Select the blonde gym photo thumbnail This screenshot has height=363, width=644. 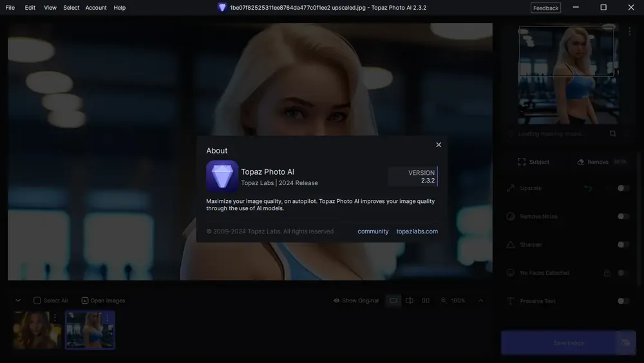[x=90, y=330]
